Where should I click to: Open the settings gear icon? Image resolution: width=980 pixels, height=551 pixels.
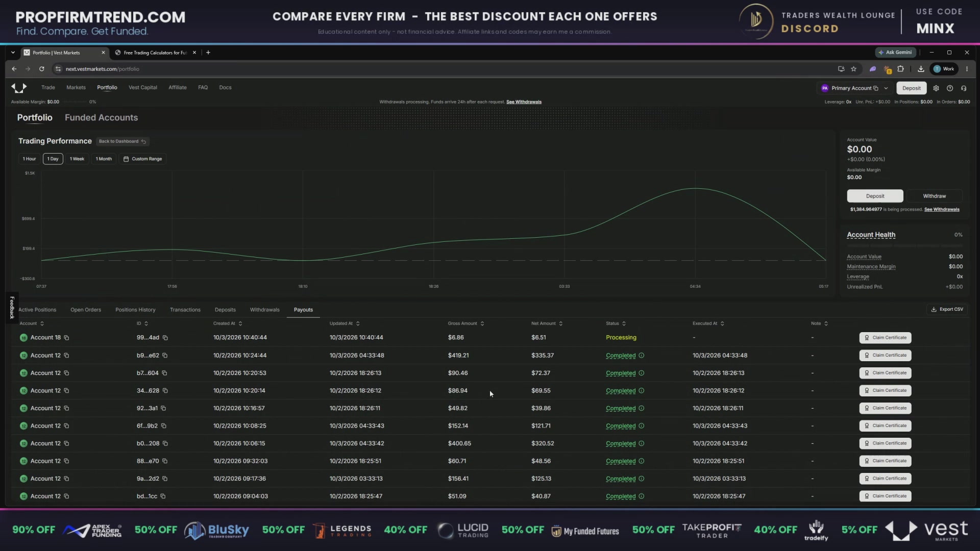(x=936, y=88)
